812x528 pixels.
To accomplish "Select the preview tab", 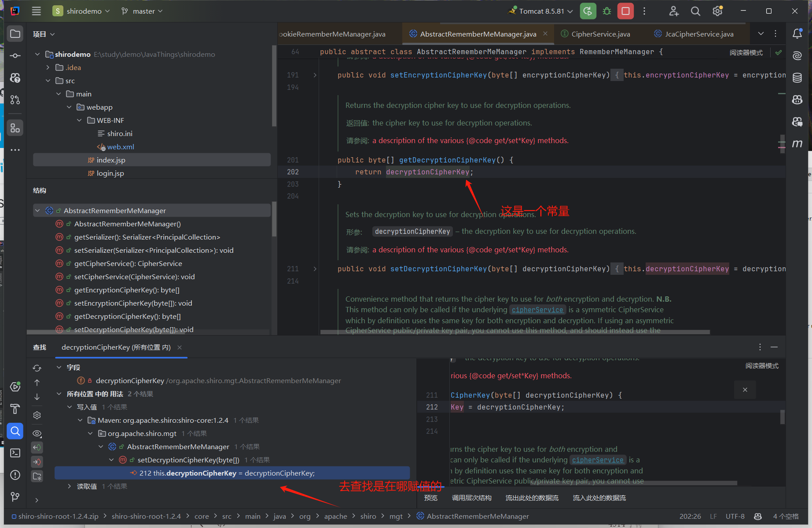I will 430,498.
